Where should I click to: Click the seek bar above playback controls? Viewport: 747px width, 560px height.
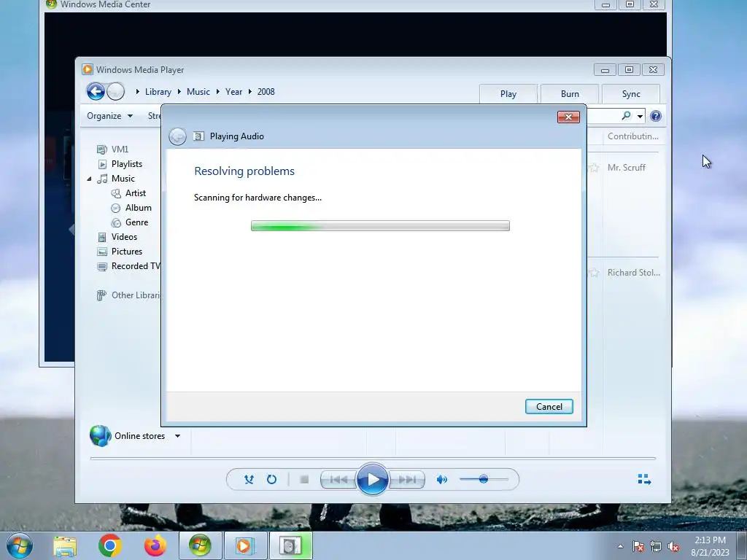[373, 459]
